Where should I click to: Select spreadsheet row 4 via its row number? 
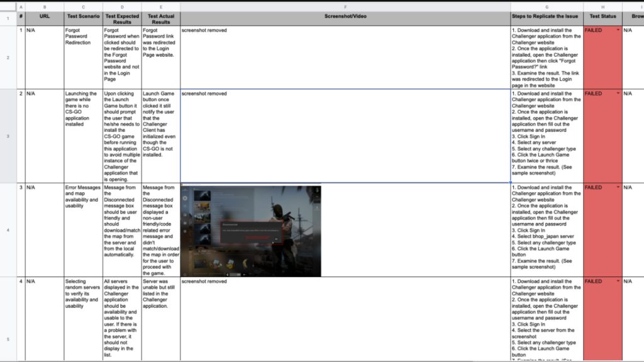(8, 230)
